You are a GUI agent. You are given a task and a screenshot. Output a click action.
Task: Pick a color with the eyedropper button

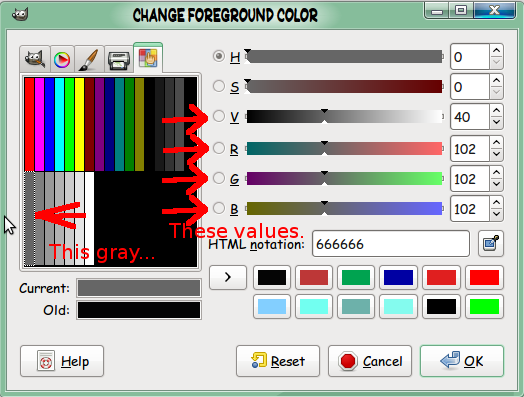[491, 244]
